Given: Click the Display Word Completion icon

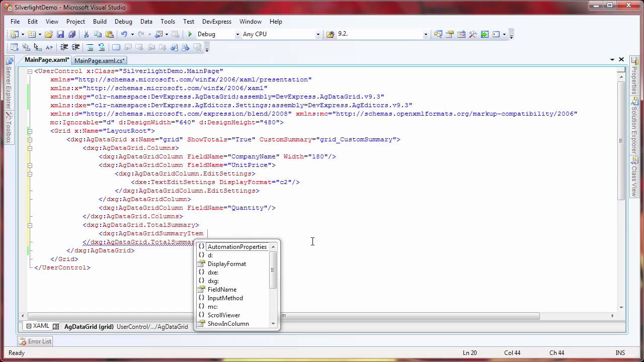Looking at the screenshot, I should coord(49,47).
